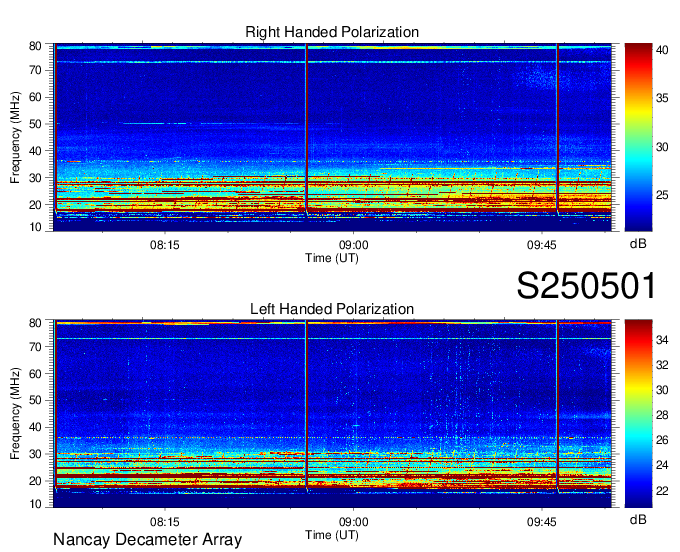Screen dimensions: 680x552
Task: Click the 09:00 time tick under Left Handed plot
Action: (353, 522)
